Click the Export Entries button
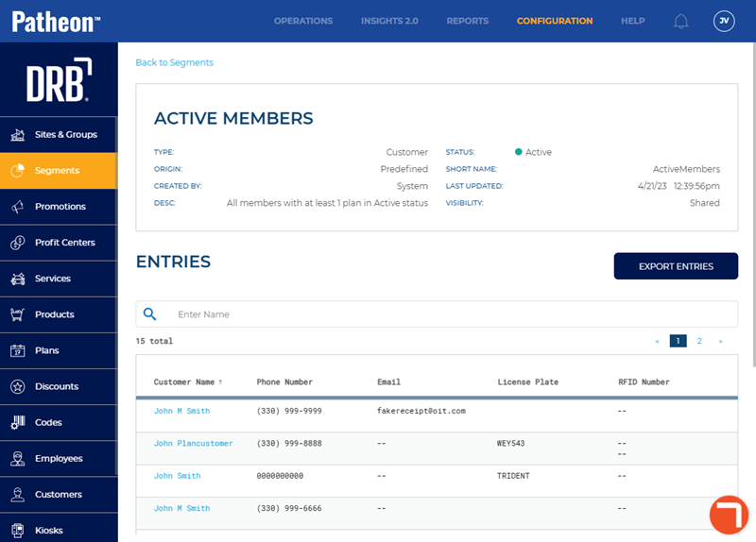The height and width of the screenshot is (542, 756). tap(676, 266)
